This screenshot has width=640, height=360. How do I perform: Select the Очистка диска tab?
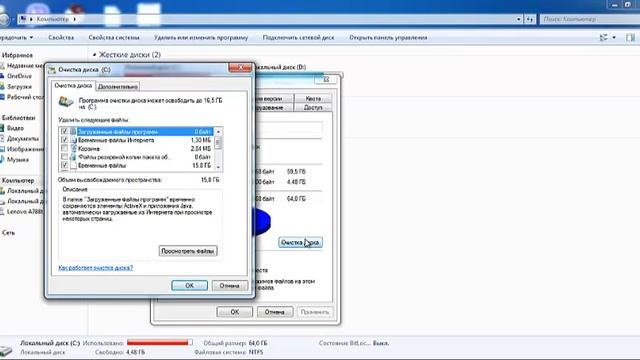[x=73, y=86]
